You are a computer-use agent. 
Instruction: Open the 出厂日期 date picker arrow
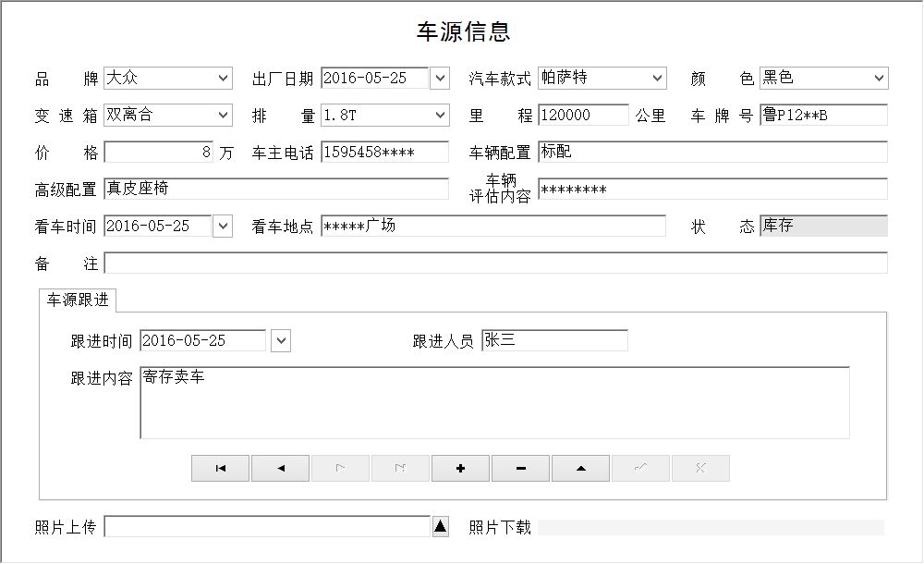(x=440, y=78)
